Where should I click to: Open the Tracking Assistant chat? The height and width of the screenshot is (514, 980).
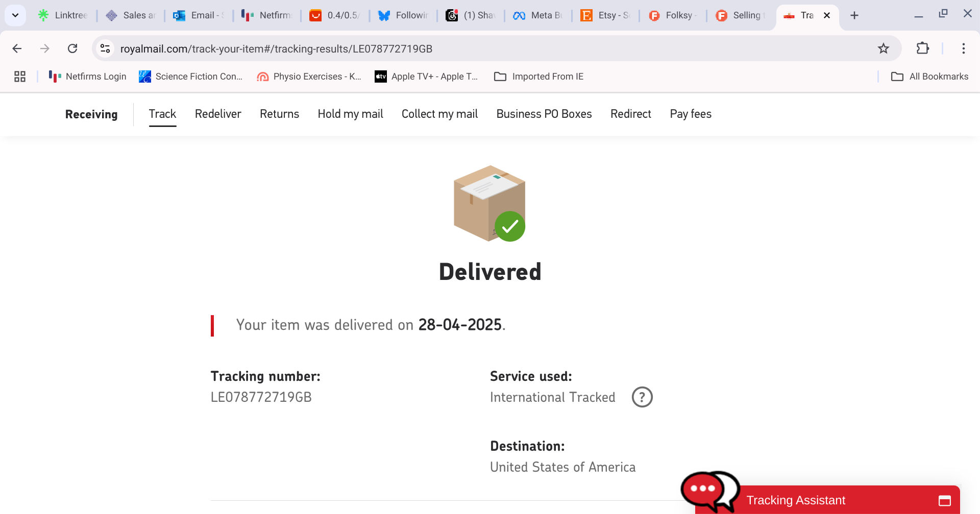coord(796,500)
